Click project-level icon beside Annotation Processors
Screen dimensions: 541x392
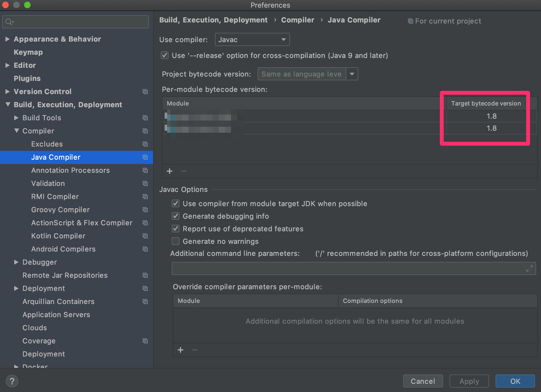click(x=145, y=170)
